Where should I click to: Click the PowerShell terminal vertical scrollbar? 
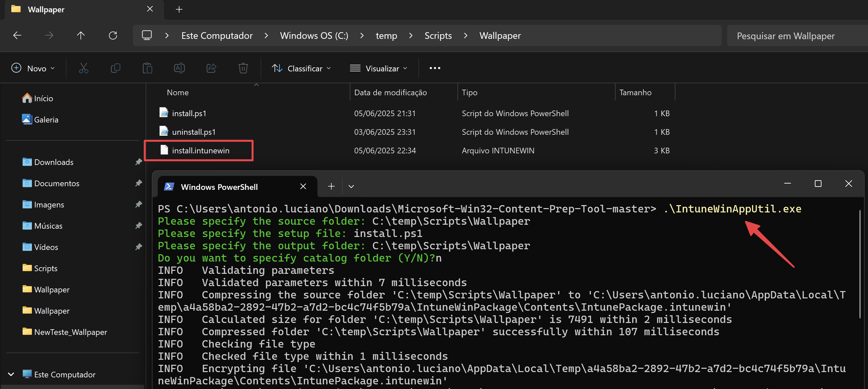point(860,264)
